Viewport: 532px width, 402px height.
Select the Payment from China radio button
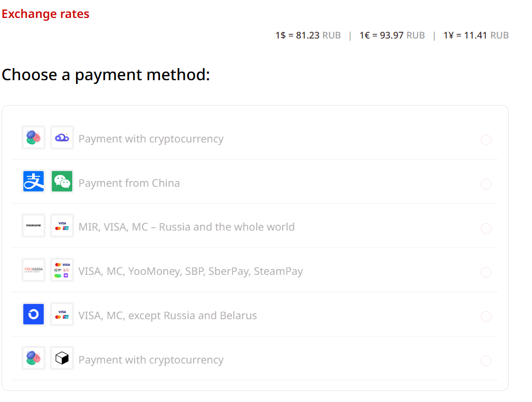click(x=486, y=184)
